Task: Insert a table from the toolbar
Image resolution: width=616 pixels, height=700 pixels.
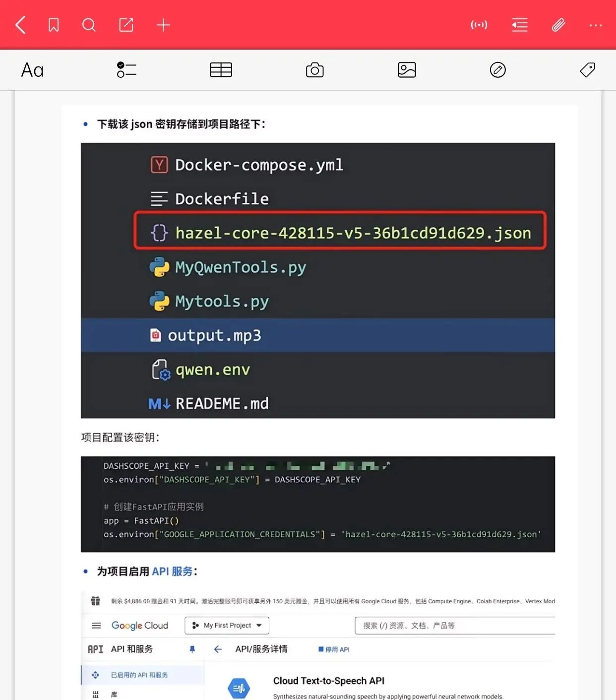Action: click(x=221, y=70)
